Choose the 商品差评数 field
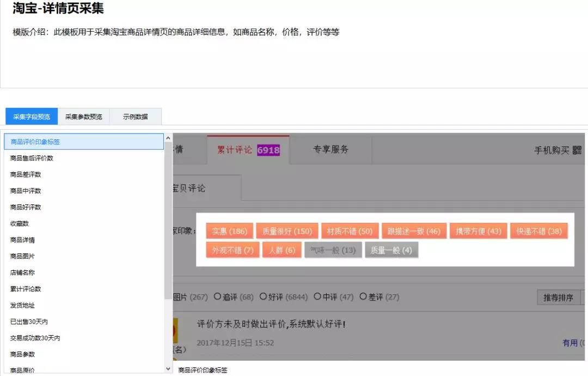This screenshot has width=588, height=376. [x=84, y=174]
